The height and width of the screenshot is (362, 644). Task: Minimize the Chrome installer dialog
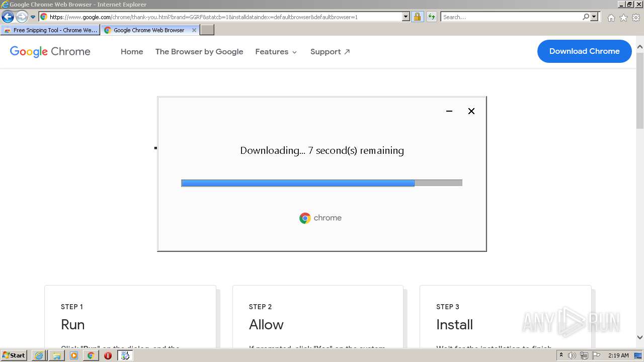click(449, 111)
